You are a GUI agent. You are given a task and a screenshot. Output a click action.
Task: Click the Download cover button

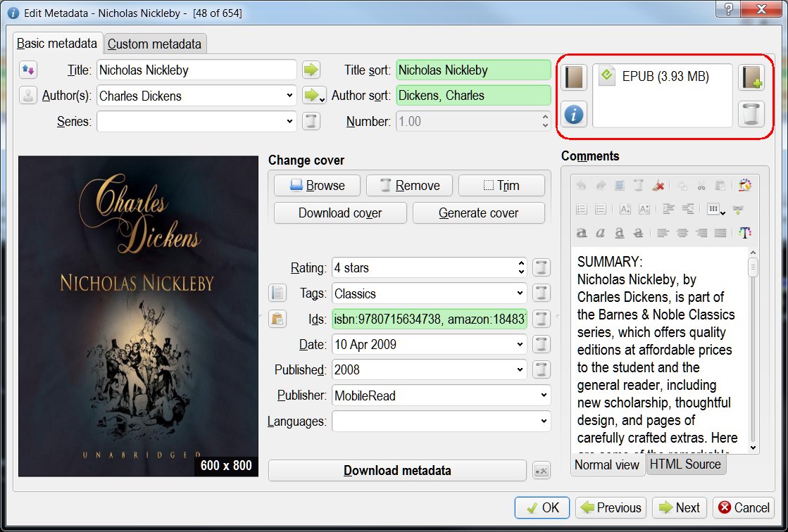click(340, 213)
